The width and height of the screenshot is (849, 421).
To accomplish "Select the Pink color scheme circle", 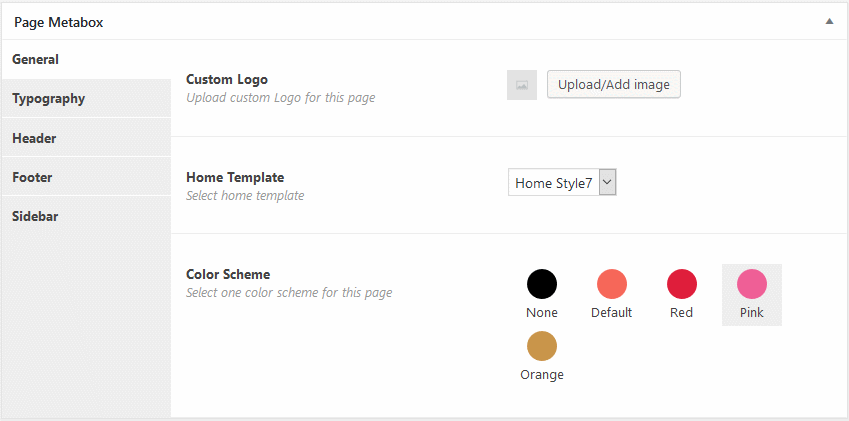I will pos(752,284).
